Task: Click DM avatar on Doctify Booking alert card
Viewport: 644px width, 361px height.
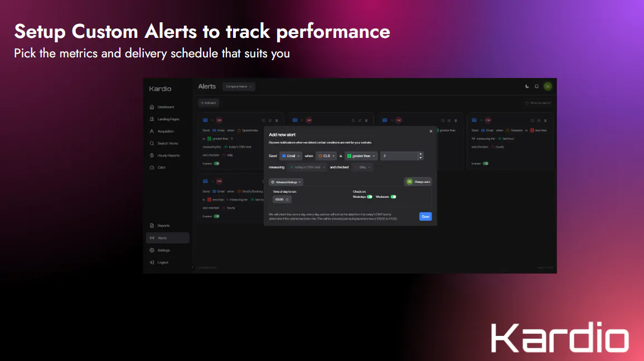Action: 219,181
